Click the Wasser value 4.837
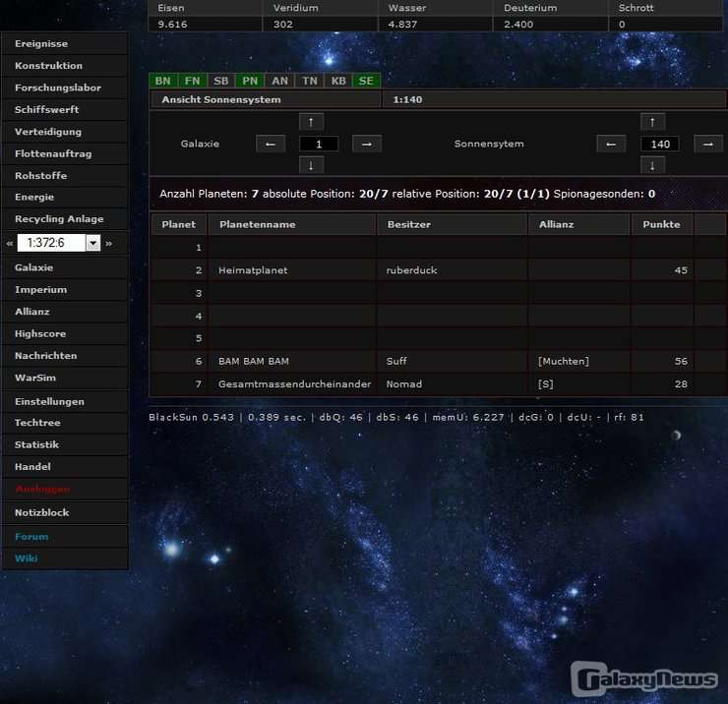This screenshot has width=728, height=704. (402, 25)
